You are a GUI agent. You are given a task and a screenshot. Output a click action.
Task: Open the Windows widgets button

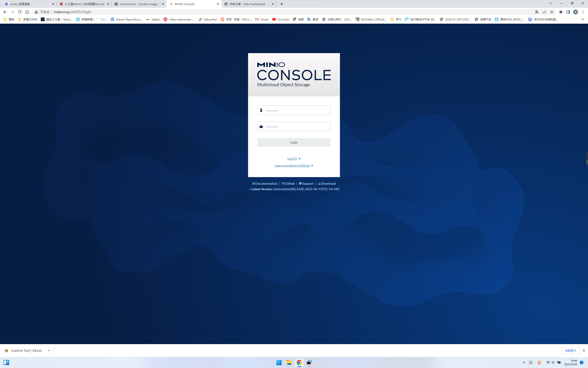(x=7, y=363)
